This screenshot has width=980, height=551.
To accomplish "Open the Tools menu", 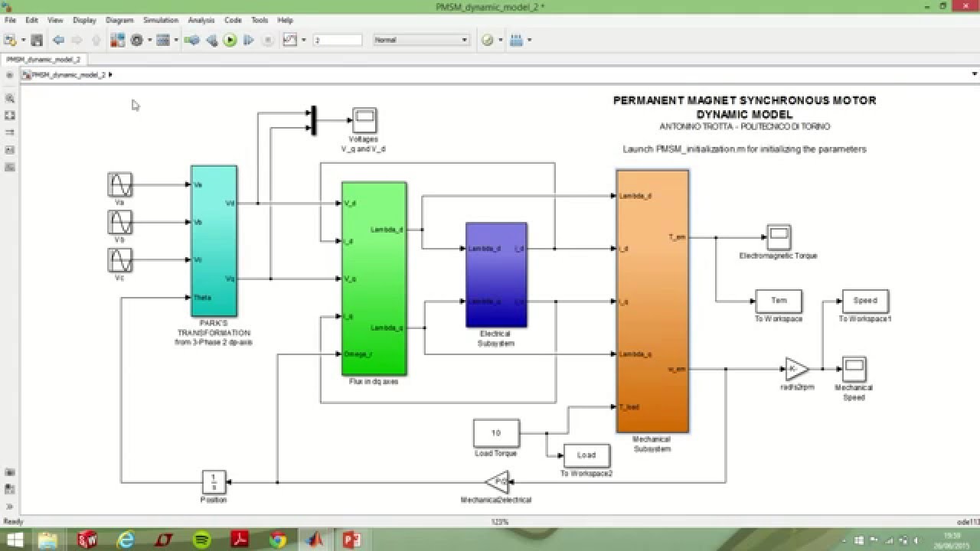I will (x=260, y=20).
